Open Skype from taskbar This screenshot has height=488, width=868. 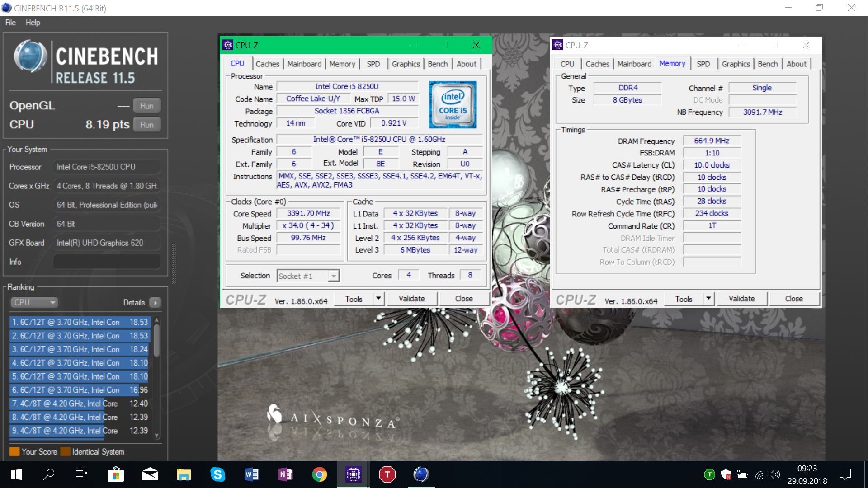pyautogui.click(x=217, y=474)
